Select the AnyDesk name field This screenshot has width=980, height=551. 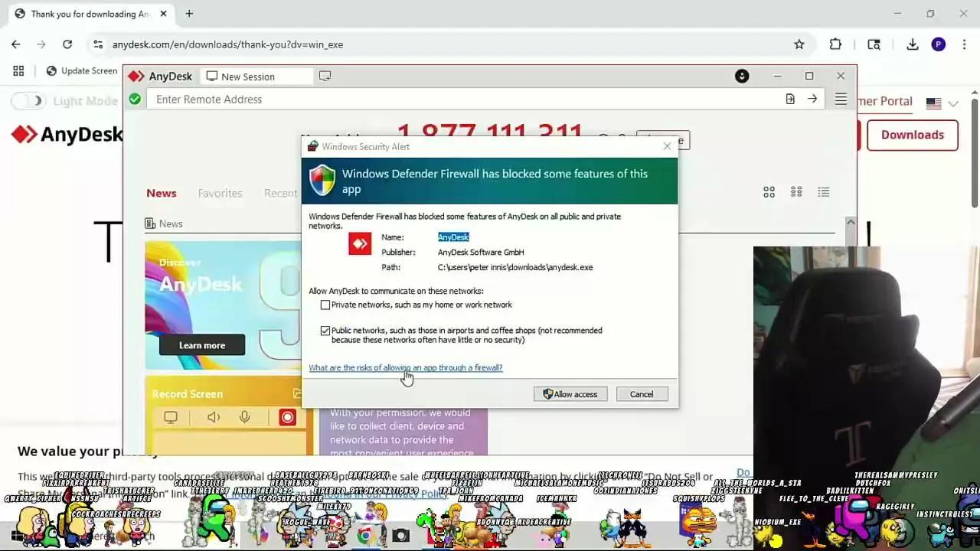453,237
